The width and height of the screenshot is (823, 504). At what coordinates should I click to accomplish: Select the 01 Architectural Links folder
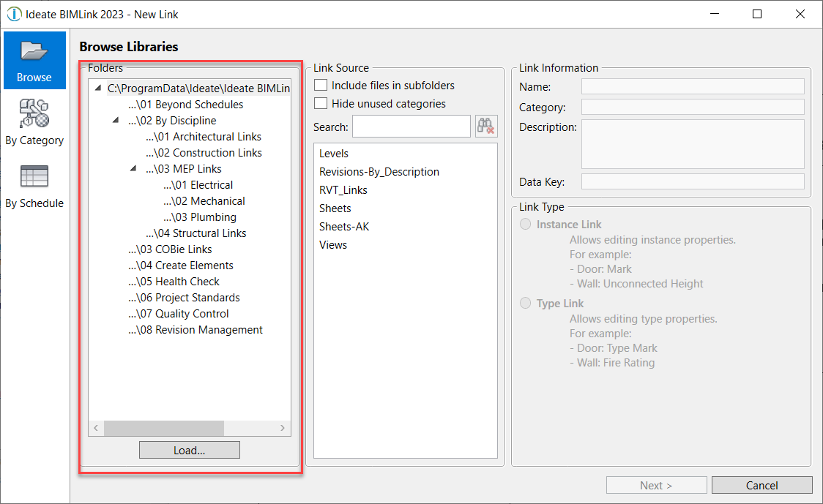(x=204, y=136)
